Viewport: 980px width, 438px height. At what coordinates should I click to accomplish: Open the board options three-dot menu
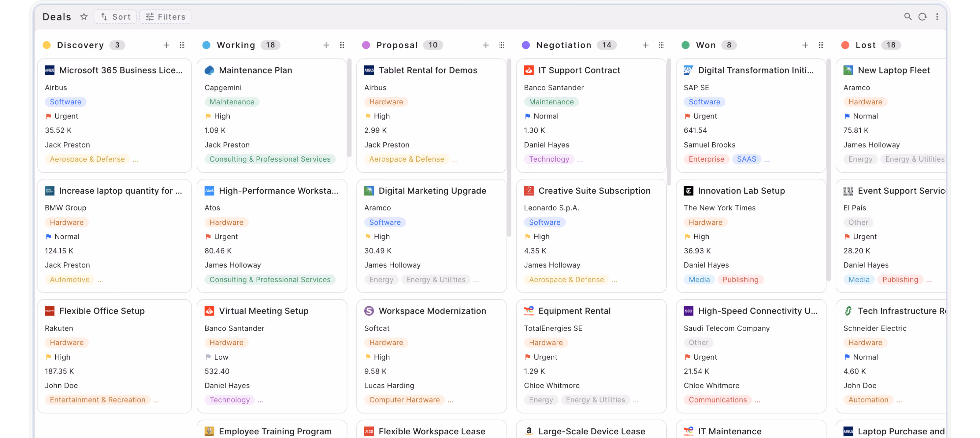click(x=937, y=17)
